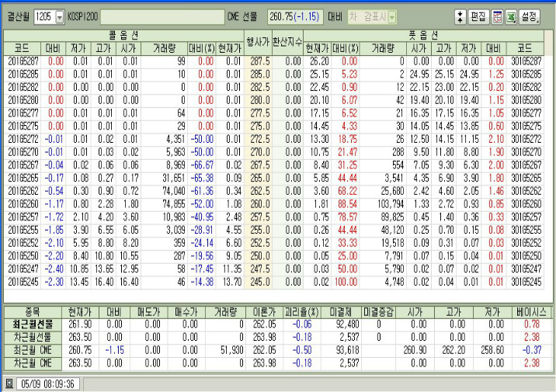This screenshot has height=392, width=556.
Task: Click the monitor icon in the status bar
Action: click(9, 383)
